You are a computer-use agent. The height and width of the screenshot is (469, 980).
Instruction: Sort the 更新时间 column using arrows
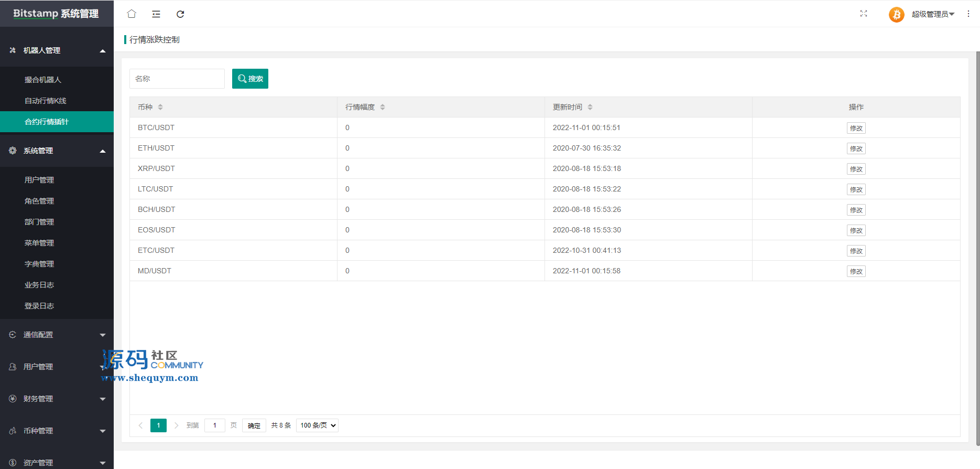click(x=590, y=107)
